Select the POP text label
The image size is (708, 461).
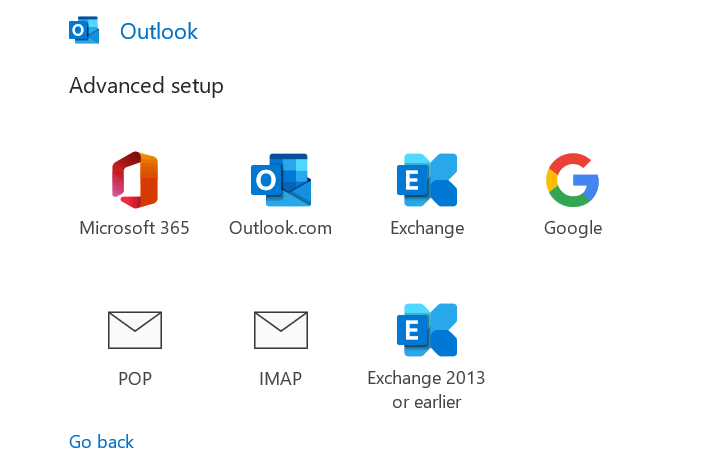click(x=134, y=379)
